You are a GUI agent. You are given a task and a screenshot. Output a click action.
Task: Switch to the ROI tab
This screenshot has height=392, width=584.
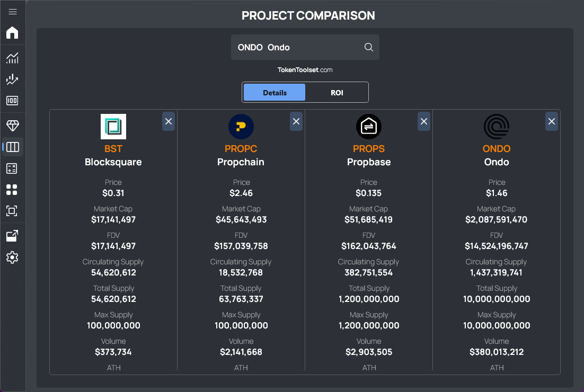pyautogui.click(x=337, y=92)
